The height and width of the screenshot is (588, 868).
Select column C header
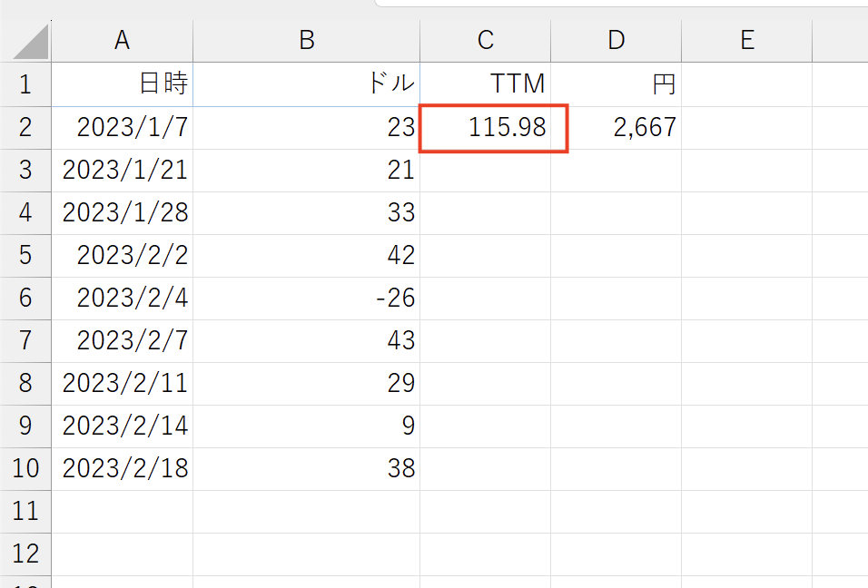coord(486,41)
